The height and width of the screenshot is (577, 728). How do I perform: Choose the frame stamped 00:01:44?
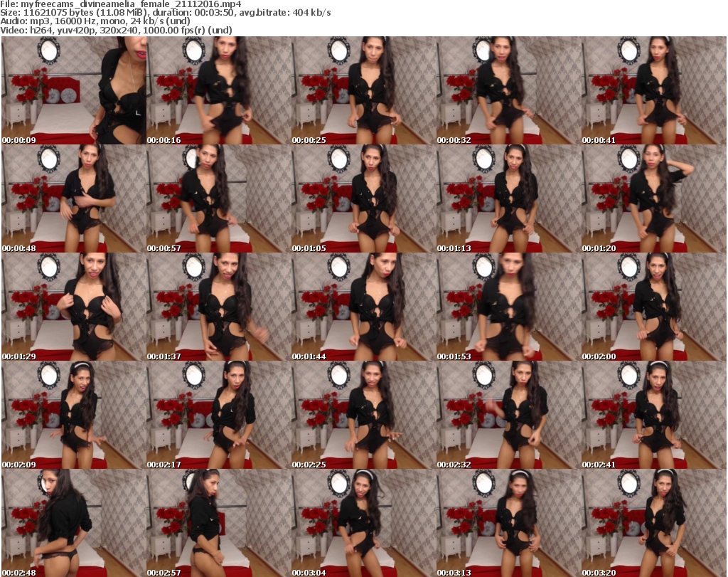pyautogui.click(x=363, y=307)
